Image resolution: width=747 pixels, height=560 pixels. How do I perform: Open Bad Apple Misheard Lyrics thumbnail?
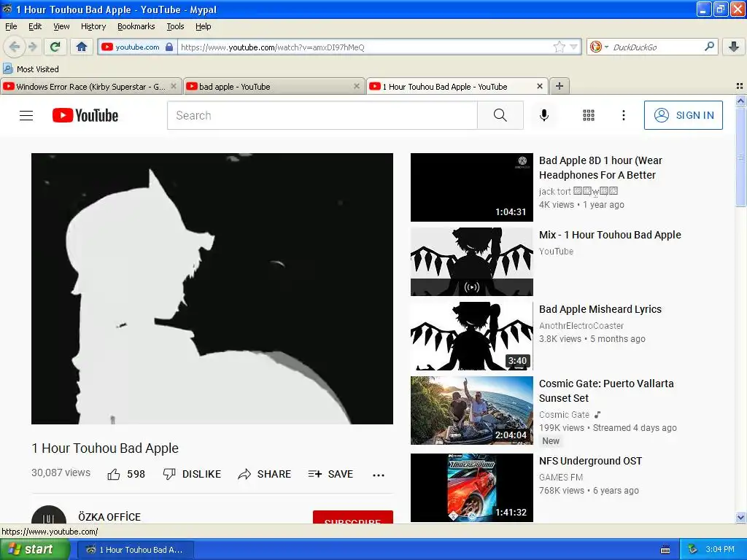pos(472,335)
